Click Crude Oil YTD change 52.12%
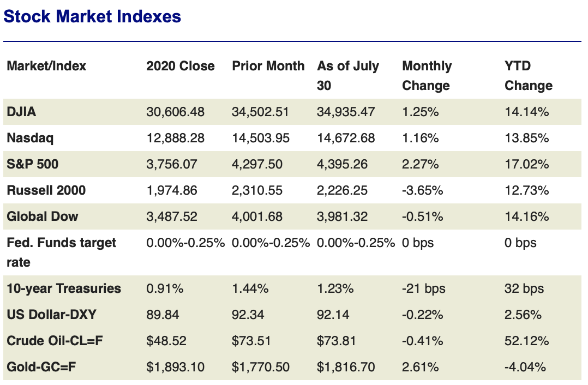Screen dimensions: 588x385 (527, 341)
